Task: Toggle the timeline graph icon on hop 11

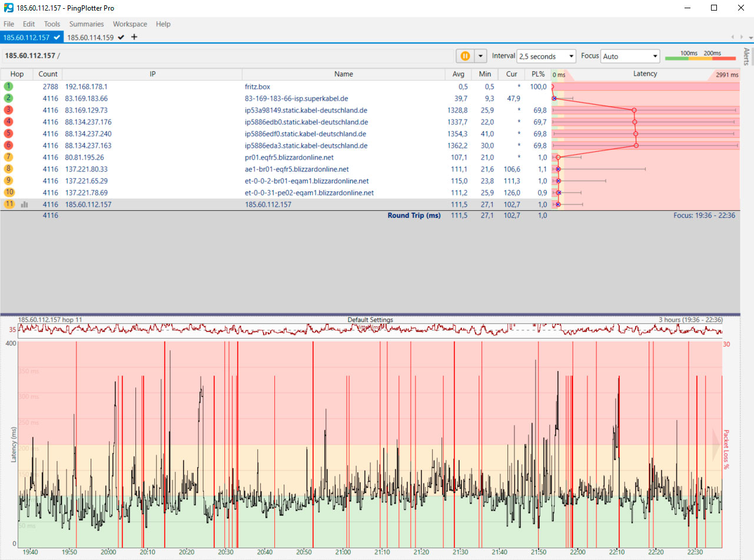Action: tap(24, 204)
